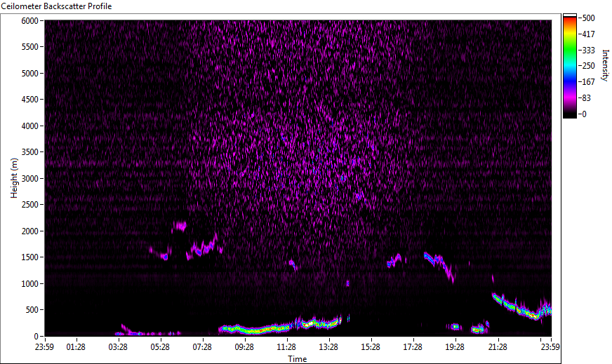The width and height of the screenshot is (612, 364).
Task: Click the 13:28 time tick label
Action: [328, 347]
